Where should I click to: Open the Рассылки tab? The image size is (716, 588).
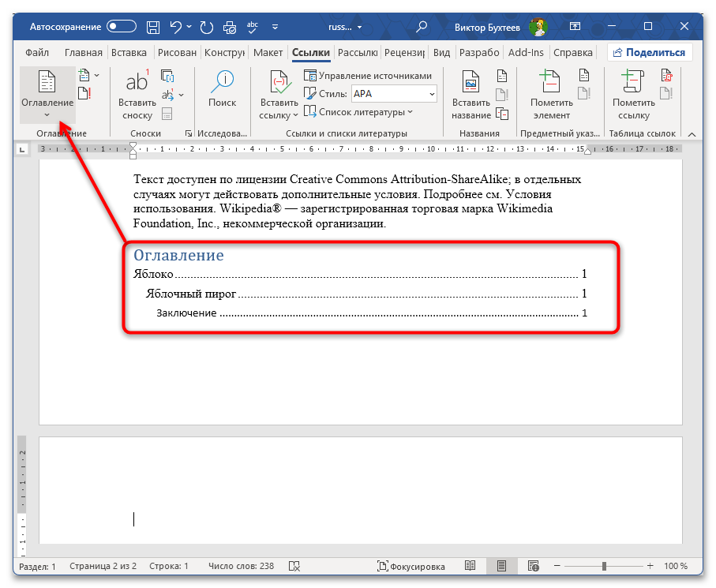358,53
